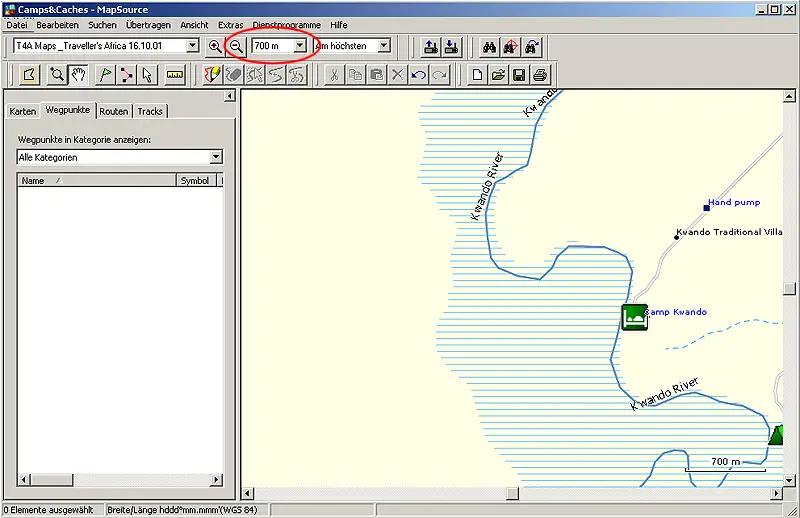Click the track eraser tool icon

point(234,75)
